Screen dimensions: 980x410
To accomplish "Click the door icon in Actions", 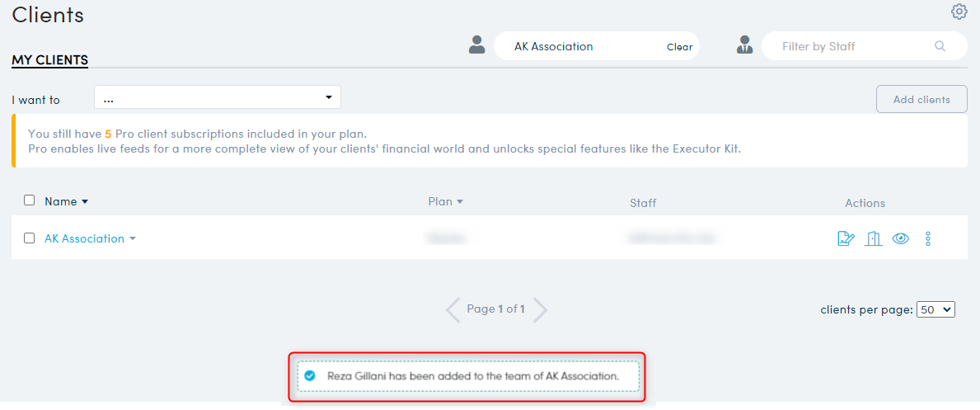I will pyautogui.click(x=874, y=238).
